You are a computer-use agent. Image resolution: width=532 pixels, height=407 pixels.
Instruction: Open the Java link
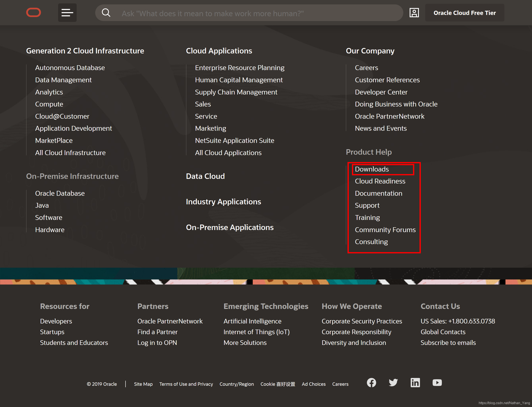point(42,205)
